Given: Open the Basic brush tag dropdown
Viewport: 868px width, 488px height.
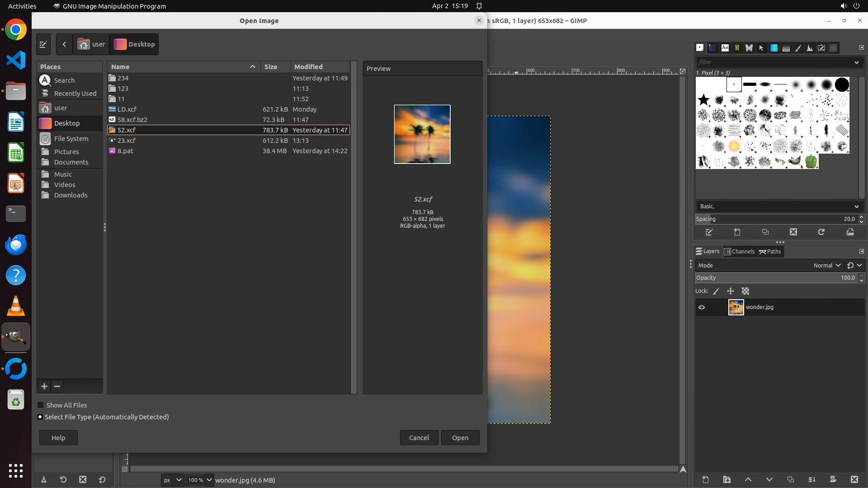Looking at the screenshot, I should [778, 206].
